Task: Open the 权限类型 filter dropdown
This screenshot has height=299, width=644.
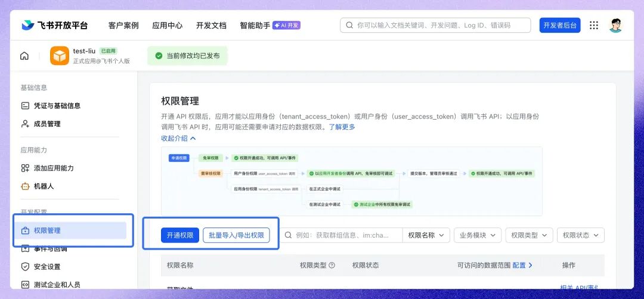Action: 529,235
